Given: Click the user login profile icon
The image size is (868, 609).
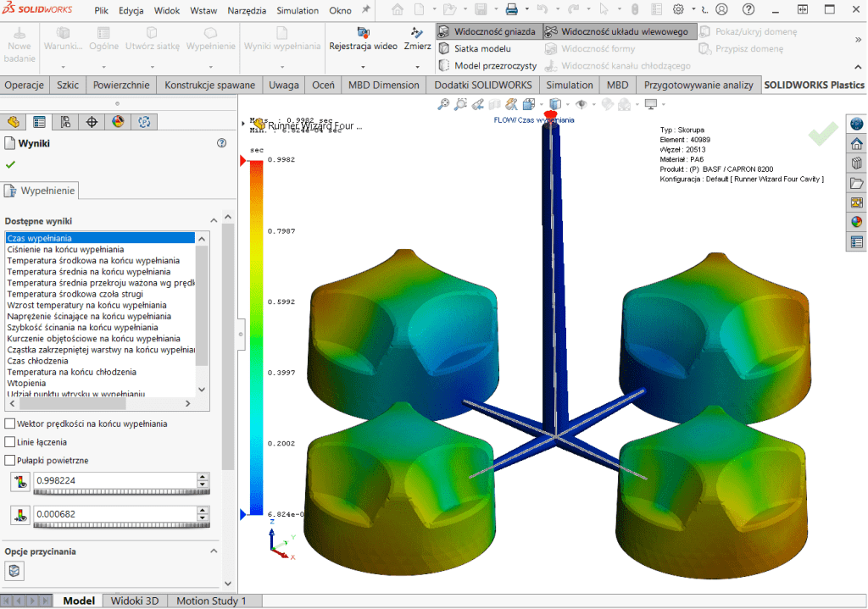Looking at the screenshot, I should click(722, 9).
